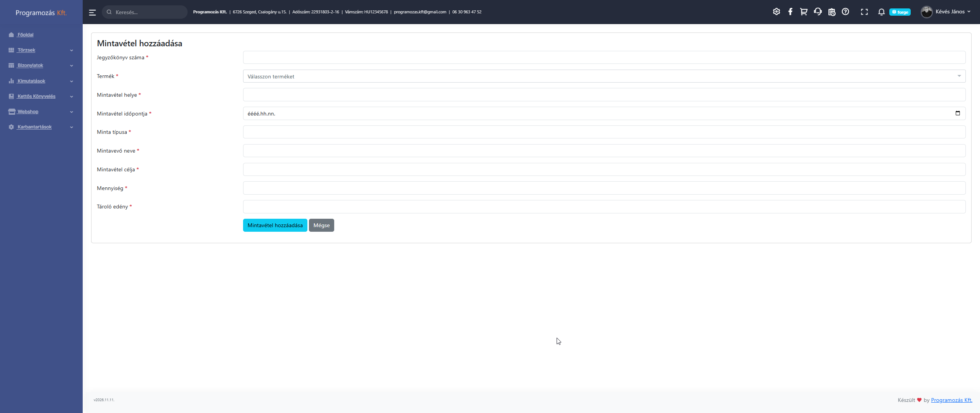Screen dimensions: 980x413
Task: Open the clipboard with clock icon
Action: pyautogui.click(x=831, y=12)
